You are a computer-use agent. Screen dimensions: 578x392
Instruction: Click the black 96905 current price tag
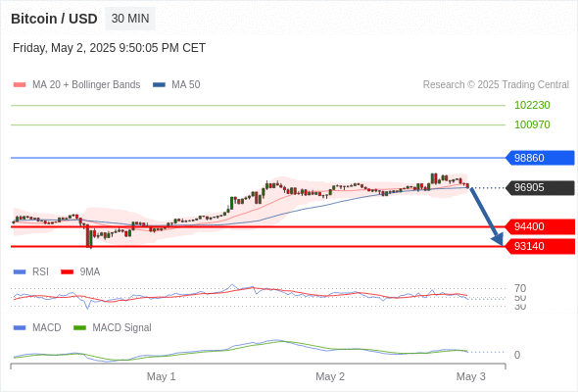tap(540, 188)
